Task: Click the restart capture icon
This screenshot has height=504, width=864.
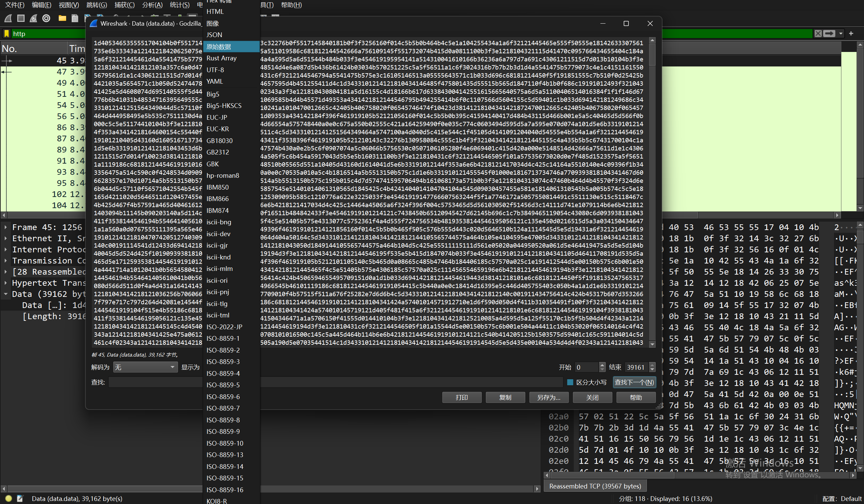Action: coord(34,18)
